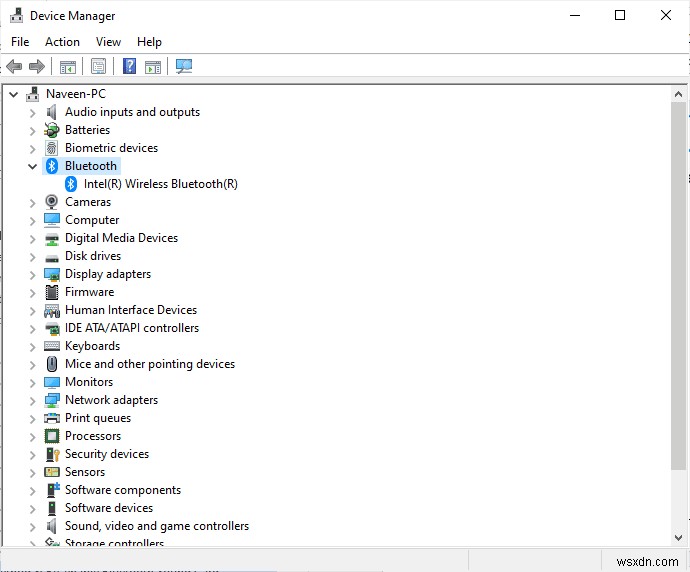This screenshot has height=572, width=690.
Task: Open the File menu
Action: click(20, 42)
